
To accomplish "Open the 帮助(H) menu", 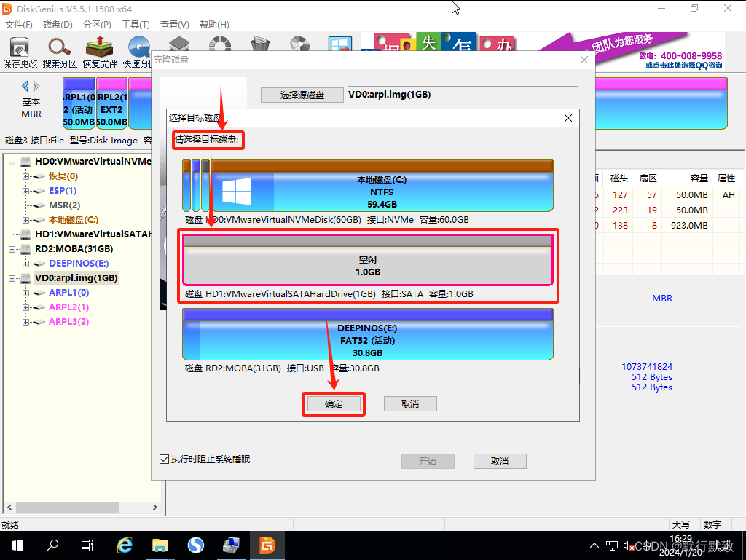I will [214, 25].
